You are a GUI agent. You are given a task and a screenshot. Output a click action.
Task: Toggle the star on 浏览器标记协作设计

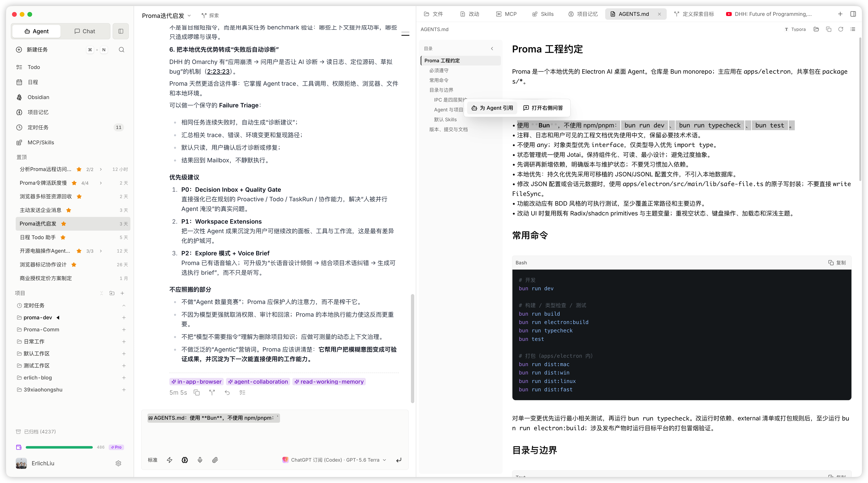pyautogui.click(x=74, y=265)
